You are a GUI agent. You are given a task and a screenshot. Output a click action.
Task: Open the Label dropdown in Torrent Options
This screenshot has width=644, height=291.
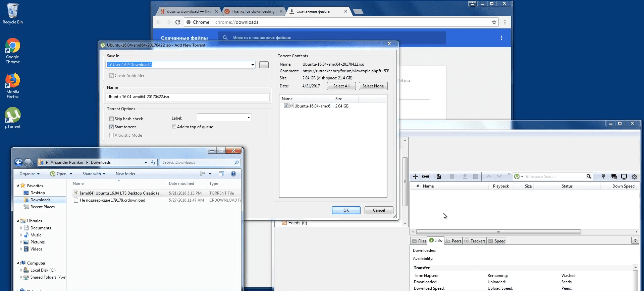coord(249,118)
